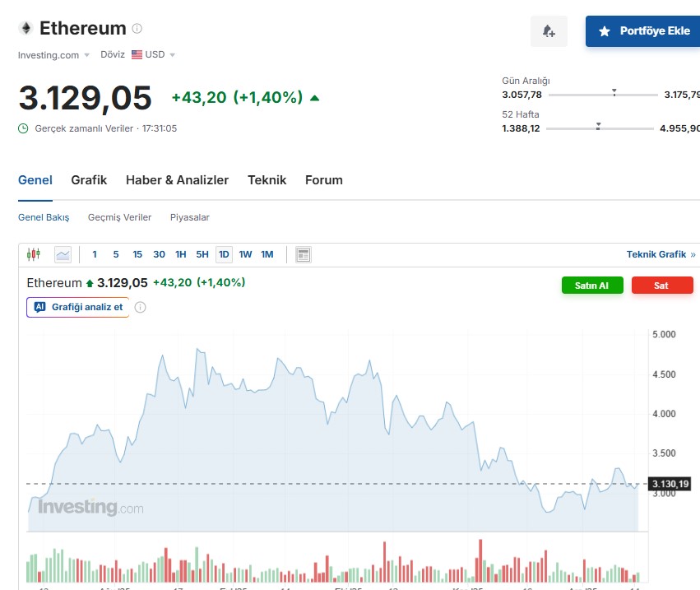This screenshot has height=590, width=700.
Task: Open the Geçmiş Veriler section
Action: (x=119, y=217)
